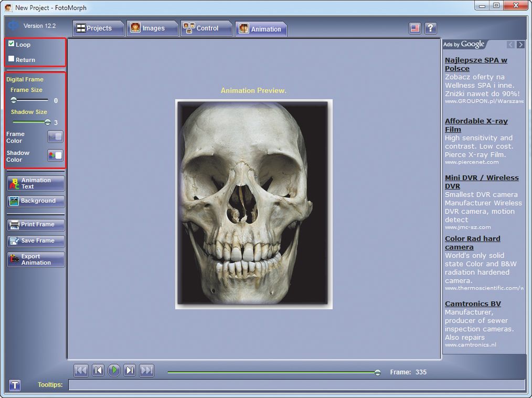This screenshot has width=532, height=398.
Task: Click the play animation button
Action: click(114, 371)
